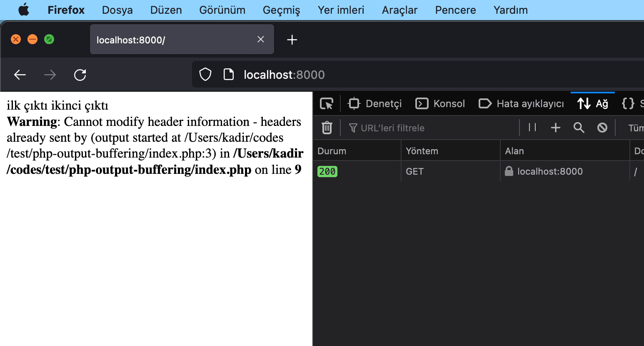This screenshot has height=346, width=644.
Task: Switch to the Denetçi tab
Action: click(375, 103)
